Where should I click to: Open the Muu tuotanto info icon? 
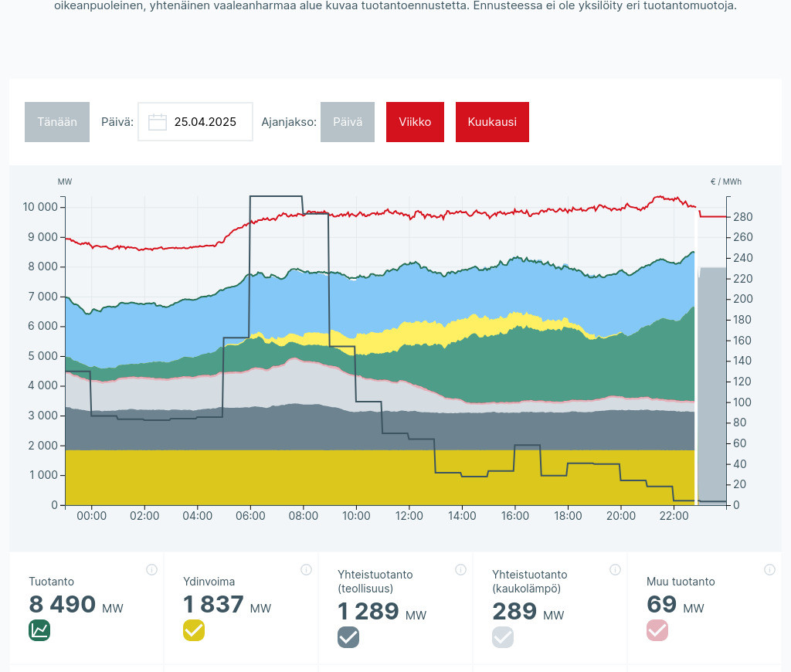769,570
